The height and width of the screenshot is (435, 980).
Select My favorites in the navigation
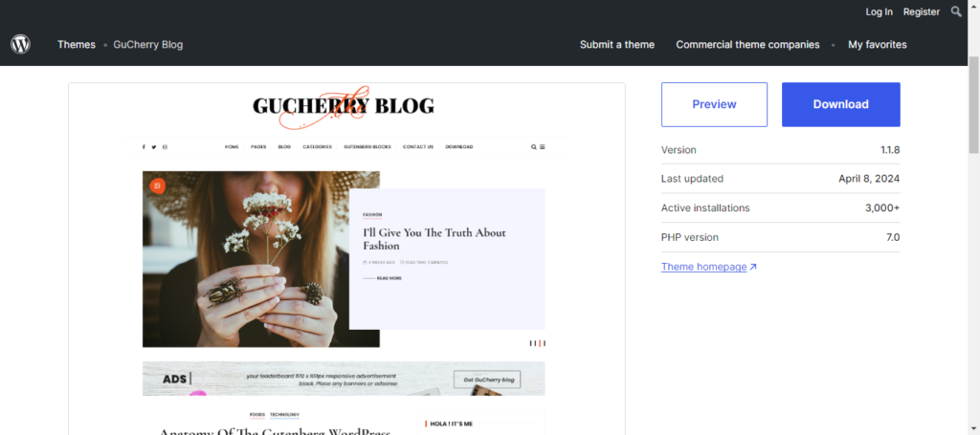877,44
